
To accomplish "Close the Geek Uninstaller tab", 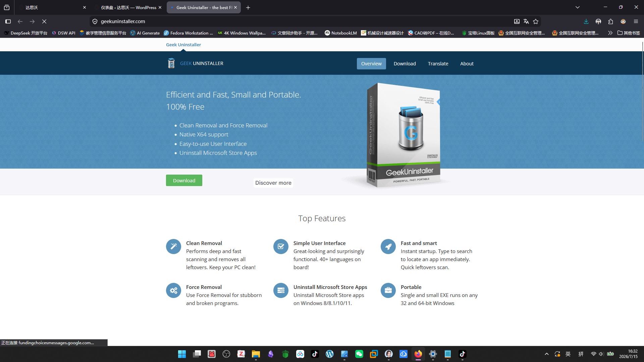I will (x=235, y=7).
